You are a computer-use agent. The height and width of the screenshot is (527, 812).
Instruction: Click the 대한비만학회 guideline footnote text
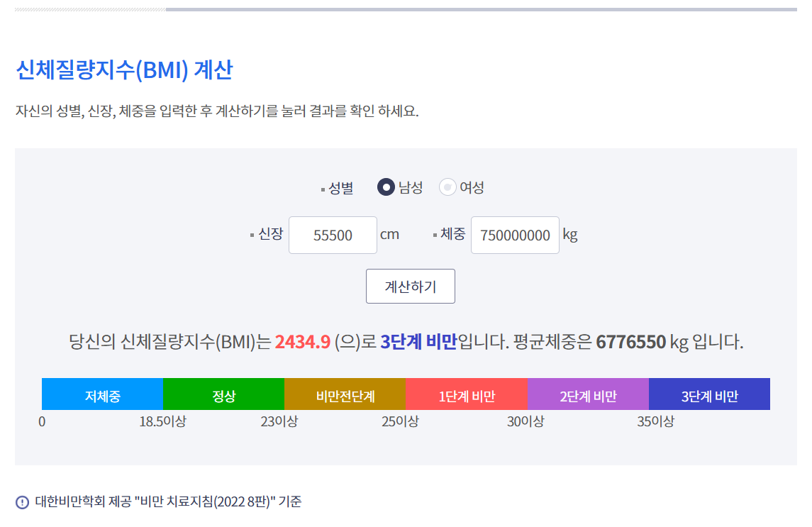[x=168, y=502]
